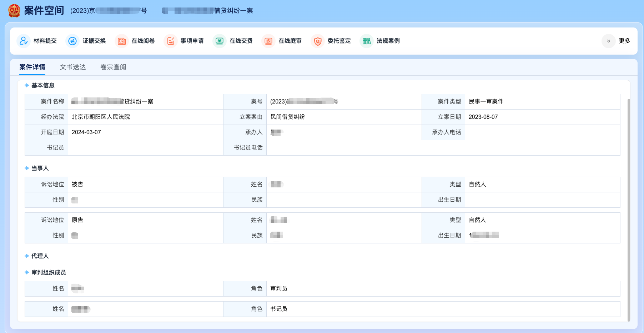Open the 委托鉴定 shield icon

(317, 41)
